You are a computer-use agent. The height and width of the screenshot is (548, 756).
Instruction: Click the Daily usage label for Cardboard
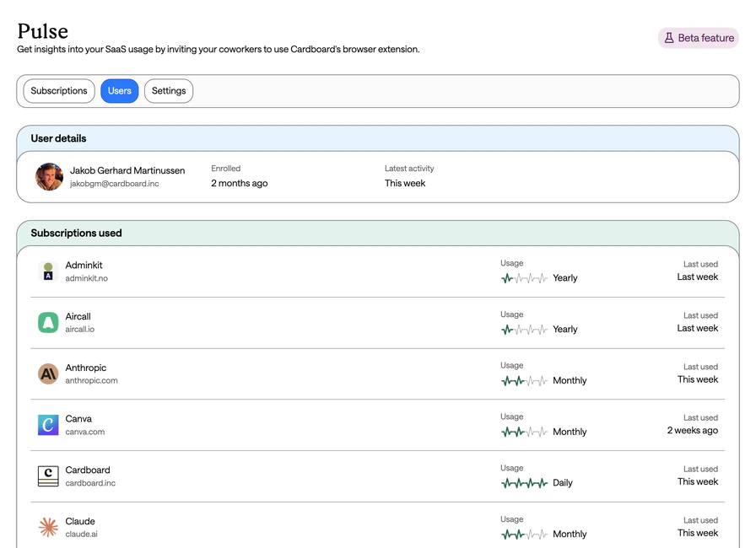click(x=563, y=483)
